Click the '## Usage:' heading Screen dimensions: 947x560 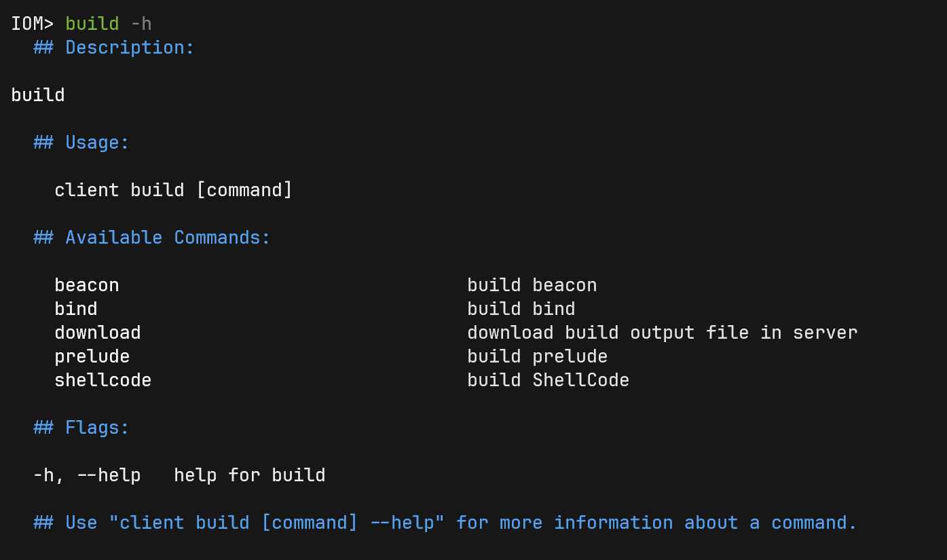pos(81,143)
